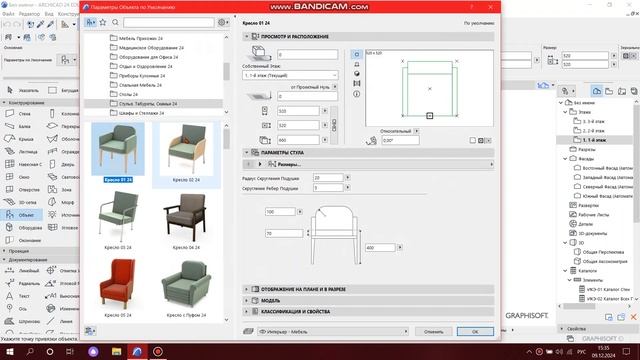Select the Кресло 04 24 dark armchair

186,221
